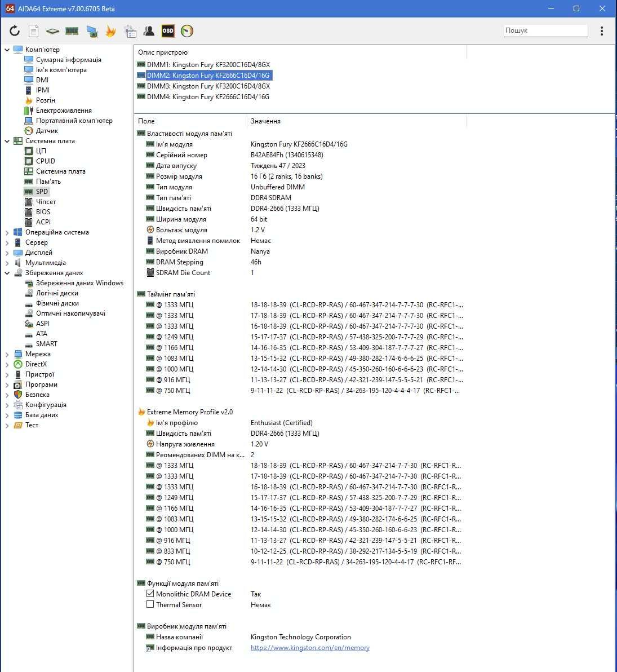Select the ЦП tree item

(41, 151)
